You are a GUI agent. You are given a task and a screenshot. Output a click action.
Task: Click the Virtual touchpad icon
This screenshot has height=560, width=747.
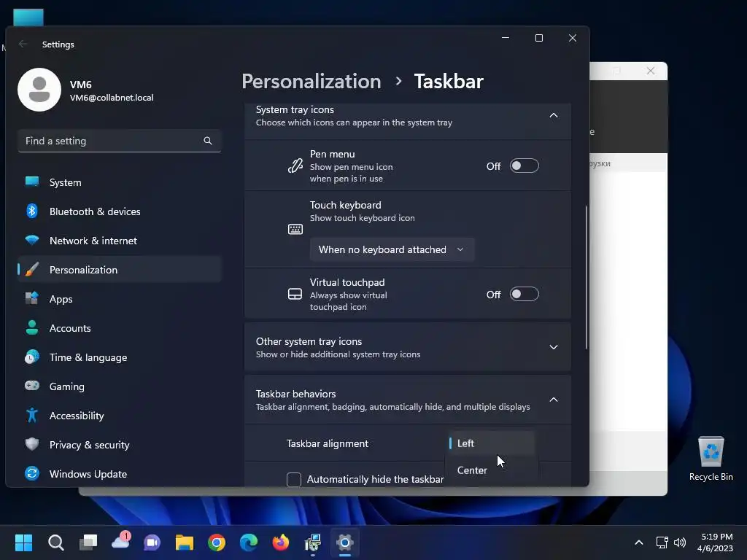(x=295, y=295)
